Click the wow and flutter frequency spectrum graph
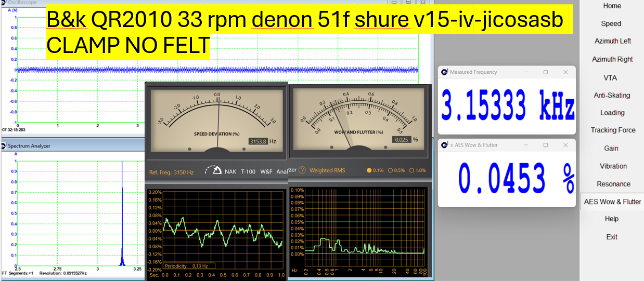The height and width of the screenshot is (281, 644). pyautogui.click(x=366, y=226)
